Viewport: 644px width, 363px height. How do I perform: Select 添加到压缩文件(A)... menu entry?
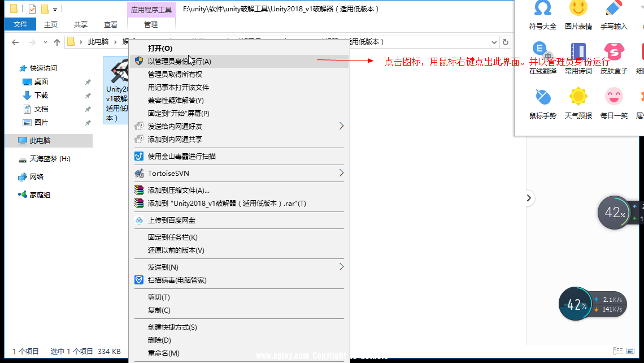coord(239,191)
